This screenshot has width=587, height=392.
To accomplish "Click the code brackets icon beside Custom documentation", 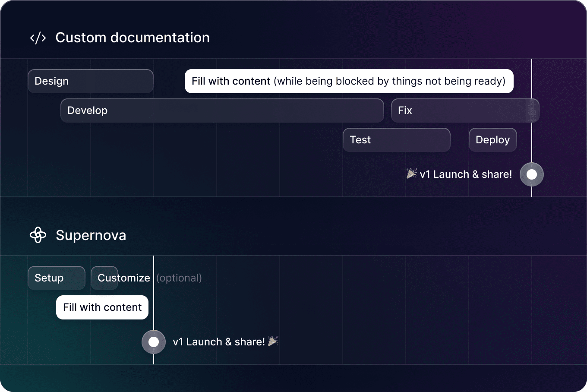I will (38, 38).
